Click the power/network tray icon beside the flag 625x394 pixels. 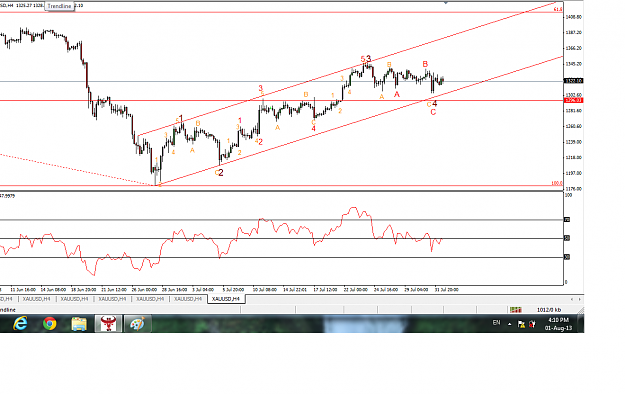pos(532,324)
